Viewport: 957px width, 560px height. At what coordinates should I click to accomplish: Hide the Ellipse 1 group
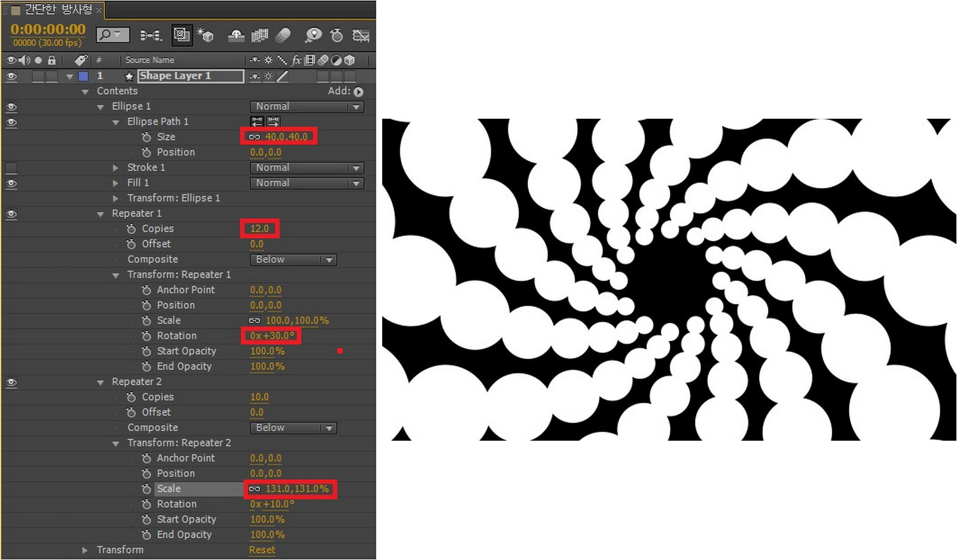(x=11, y=107)
